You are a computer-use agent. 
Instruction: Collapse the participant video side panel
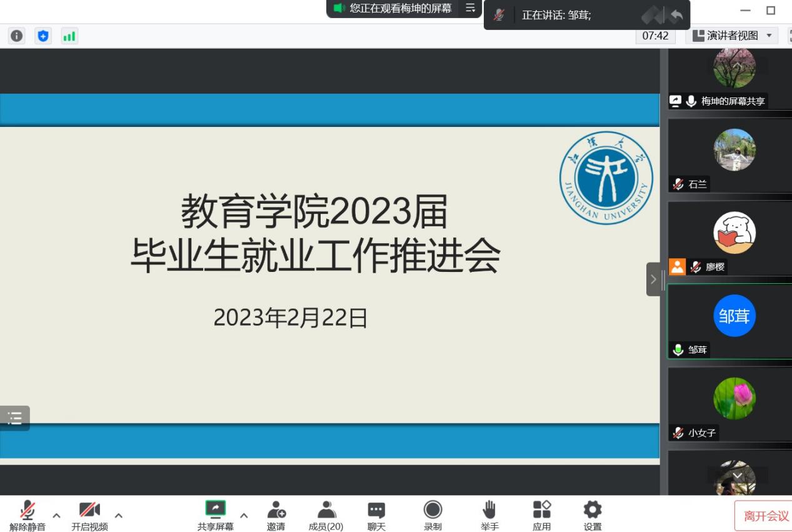[653, 279]
